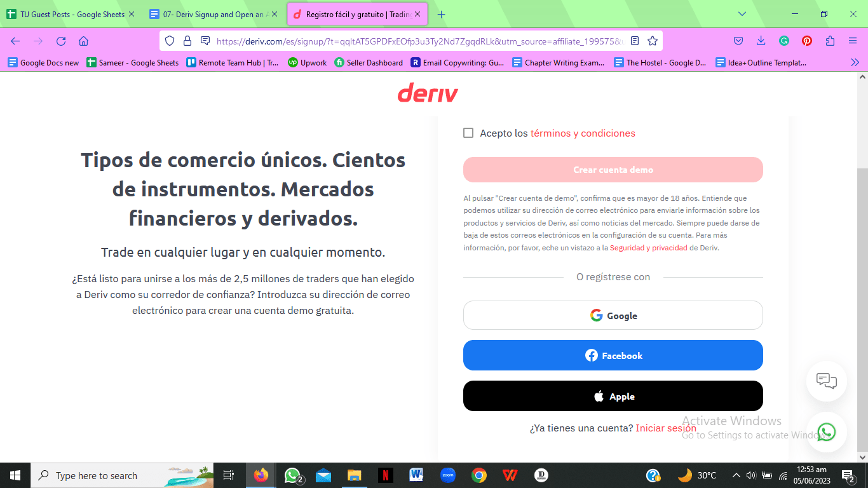Viewport: 868px width, 488px height.
Task: Open the downloads arrow icon
Action: coord(761,41)
